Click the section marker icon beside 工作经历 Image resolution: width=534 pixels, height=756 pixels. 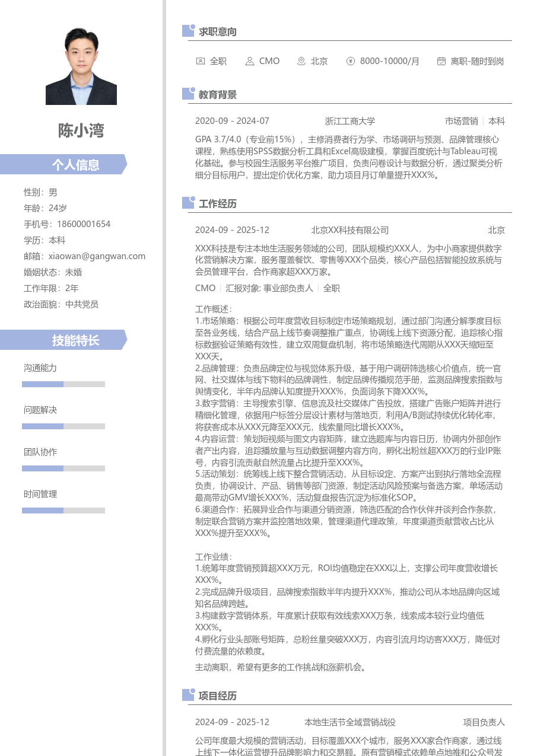coord(189,203)
